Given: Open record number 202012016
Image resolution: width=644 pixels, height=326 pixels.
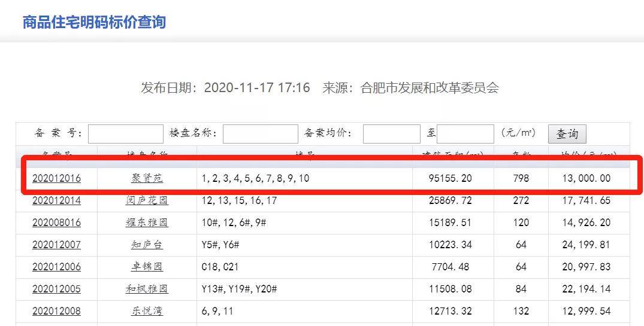Looking at the screenshot, I should pos(56,178).
